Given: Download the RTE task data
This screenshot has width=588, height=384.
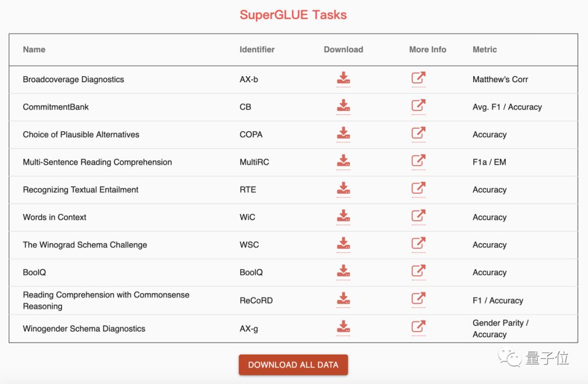Looking at the screenshot, I should click(344, 188).
